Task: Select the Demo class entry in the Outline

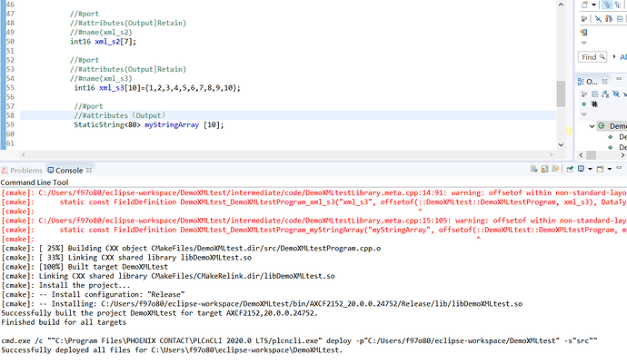Action: pos(612,126)
